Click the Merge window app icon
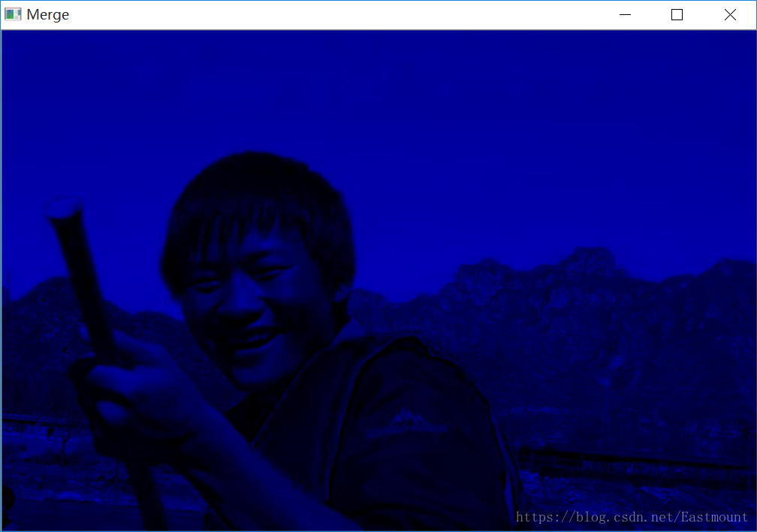Image resolution: width=757 pixels, height=532 pixels. click(13, 14)
